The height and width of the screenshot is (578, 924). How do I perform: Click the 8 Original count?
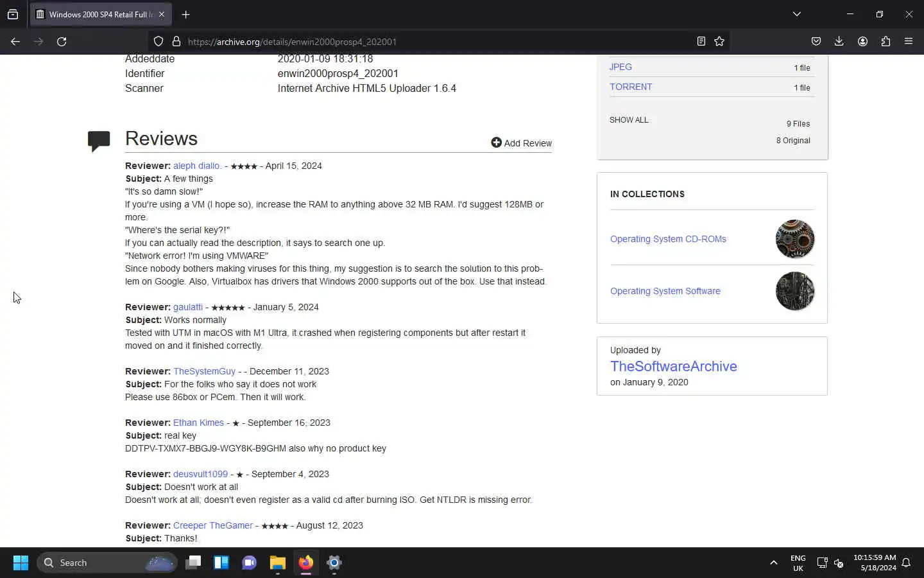click(x=793, y=141)
